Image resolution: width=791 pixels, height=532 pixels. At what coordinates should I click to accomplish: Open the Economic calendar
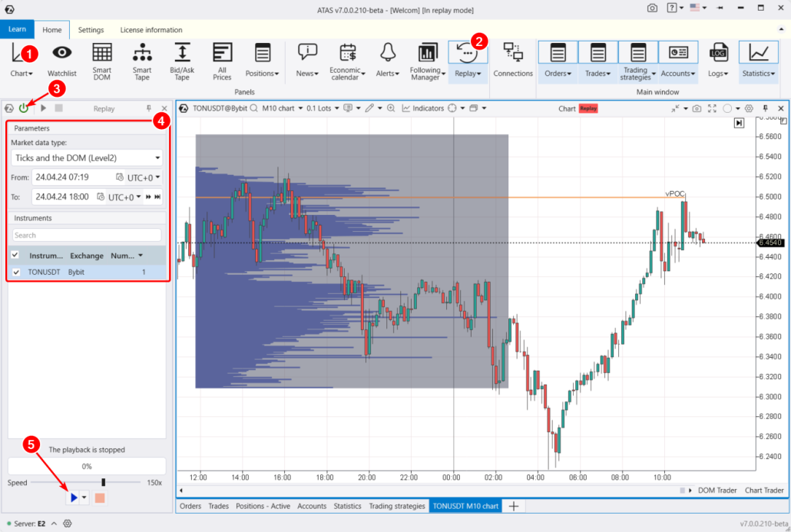click(x=346, y=61)
